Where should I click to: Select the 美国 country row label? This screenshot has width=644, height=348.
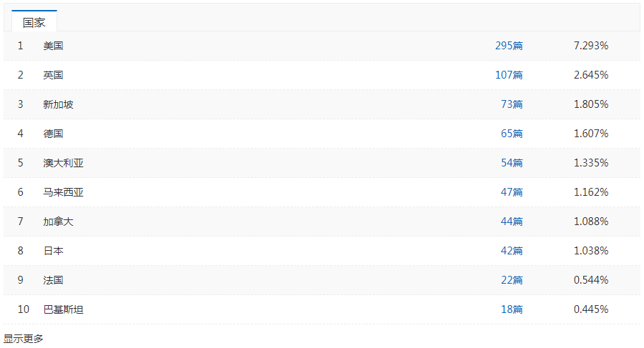(54, 46)
